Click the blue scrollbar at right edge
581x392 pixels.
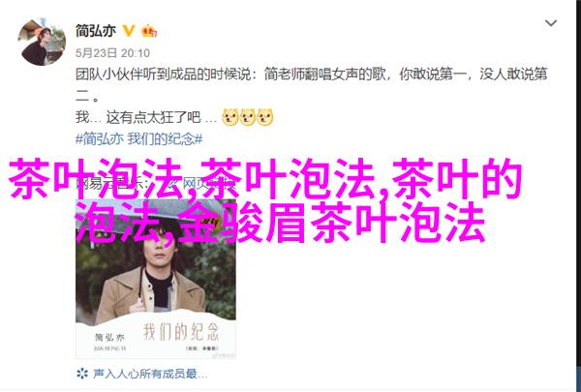[x=579, y=377]
